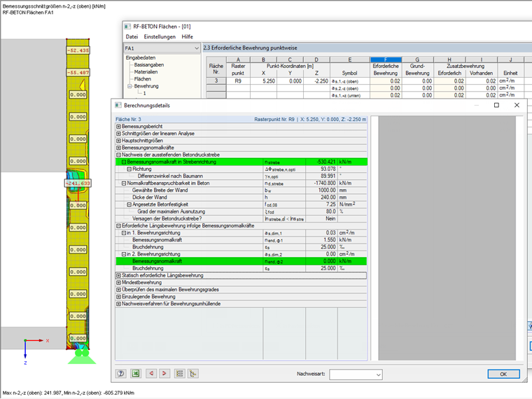Screen dimensions: 532x399
Task: Select Bewehrung set 1 in navigator
Action: 144,93
